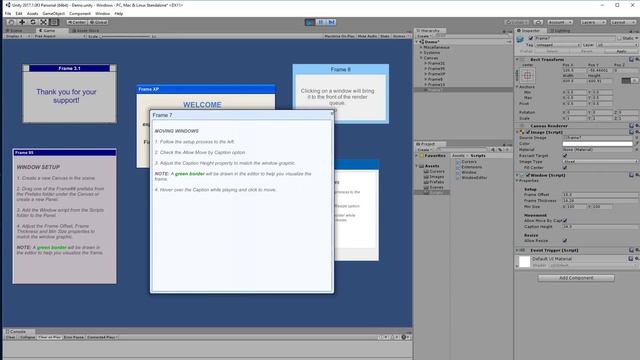The height and width of the screenshot is (360, 640).
Task: Toggle the Window script enabled checkbox
Action: pos(528,175)
